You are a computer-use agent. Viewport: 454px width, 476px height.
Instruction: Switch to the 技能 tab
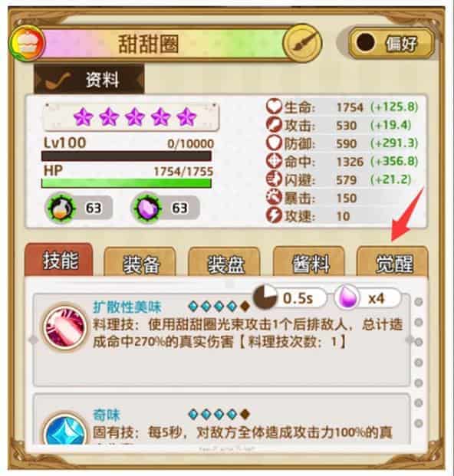[x=59, y=260]
